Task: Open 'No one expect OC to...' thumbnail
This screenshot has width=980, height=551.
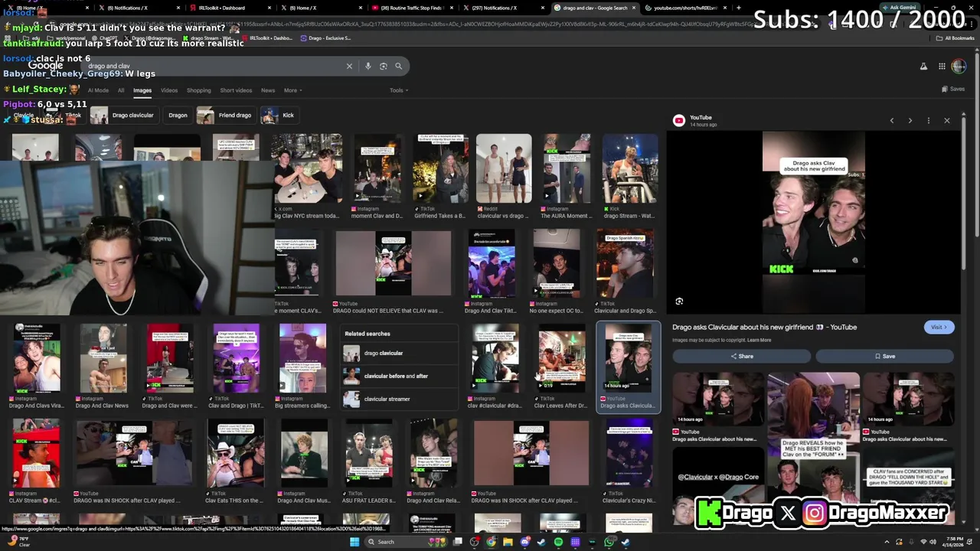Action: tap(556, 265)
